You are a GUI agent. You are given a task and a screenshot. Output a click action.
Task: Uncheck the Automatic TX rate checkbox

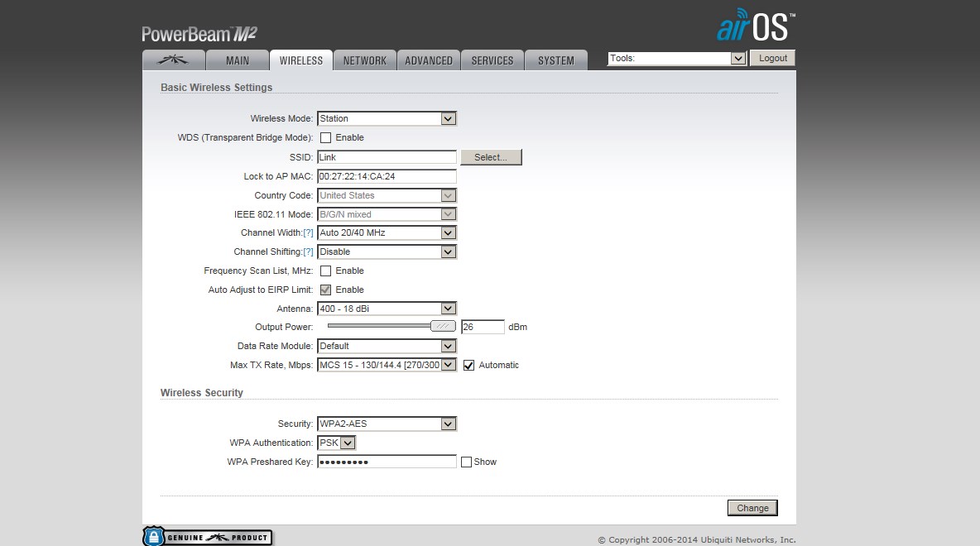(468, 366)
